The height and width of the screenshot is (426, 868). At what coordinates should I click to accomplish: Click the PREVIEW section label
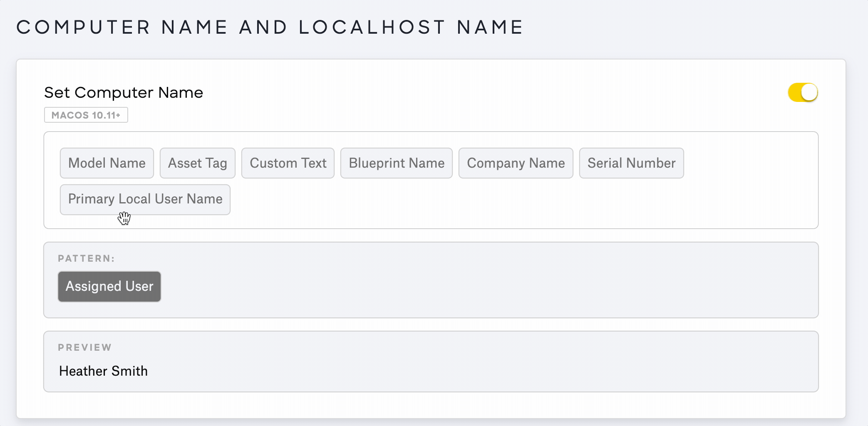(x=85, y=347)
